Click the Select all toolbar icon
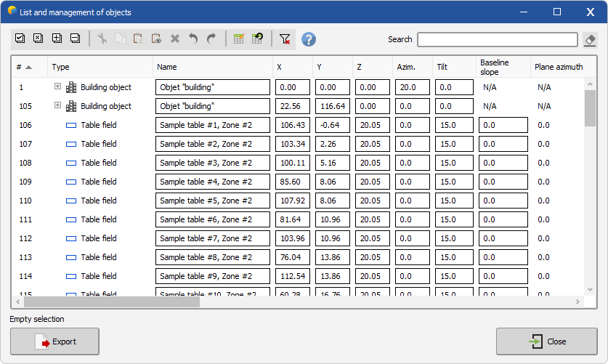The height and width of the screenshot is (364, 608). tap(20, 39)
